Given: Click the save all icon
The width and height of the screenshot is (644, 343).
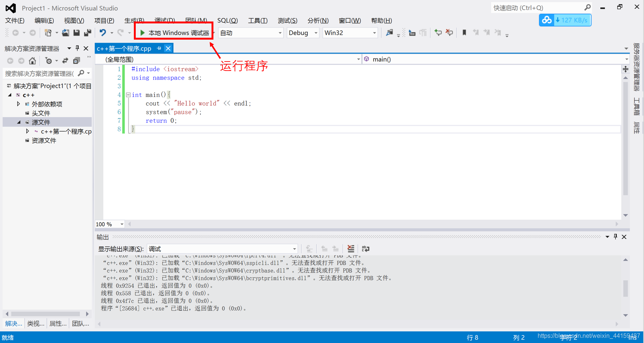Looking at the screenshot, I should click(87, 33).
